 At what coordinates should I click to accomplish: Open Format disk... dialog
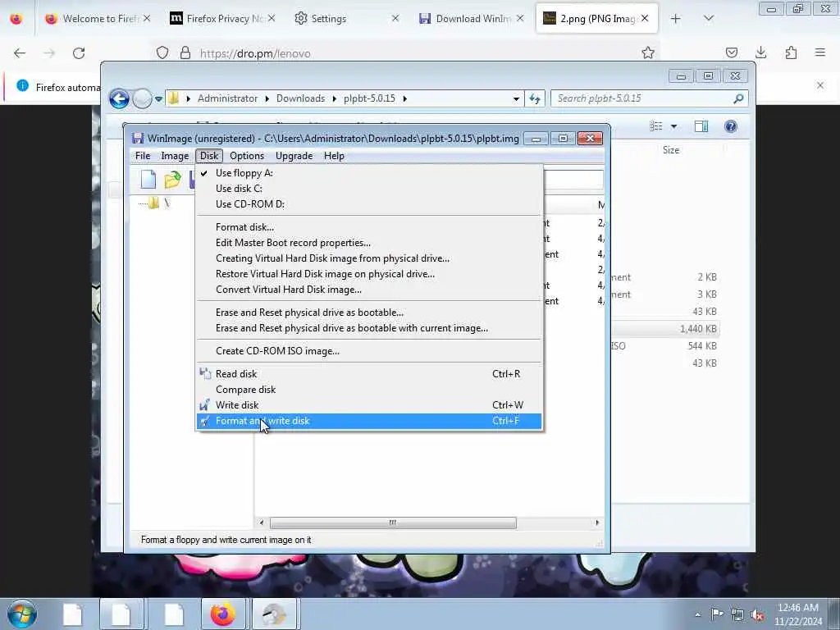(368, 227)
